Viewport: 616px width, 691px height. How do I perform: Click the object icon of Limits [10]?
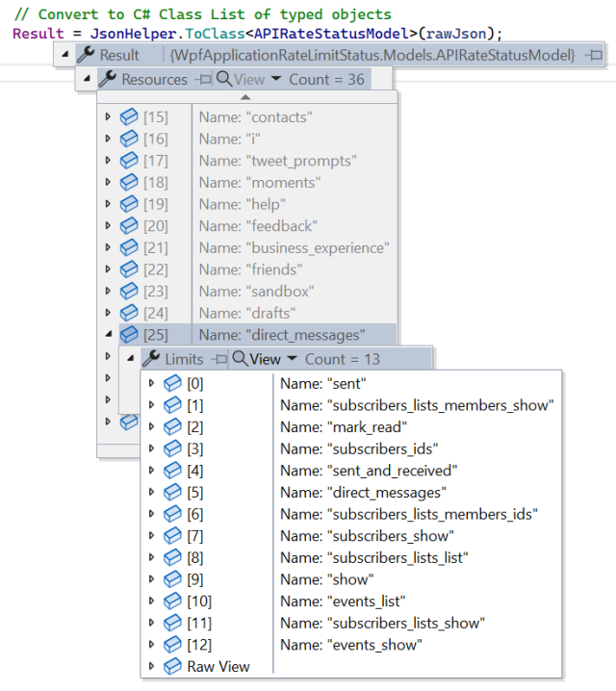[172, 601]
